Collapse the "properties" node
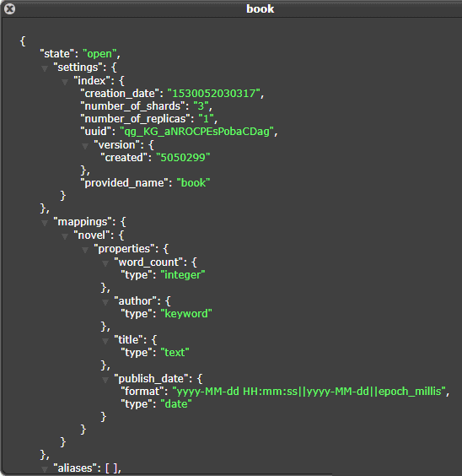Image resolution: width=462 pixels, height=476 pixels. point(85,250)
